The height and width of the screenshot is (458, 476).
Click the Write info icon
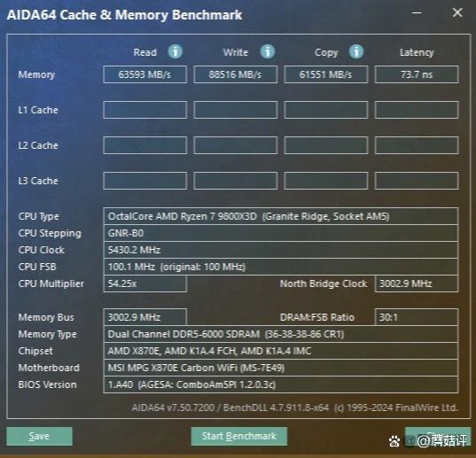click(x=268, y=51)
